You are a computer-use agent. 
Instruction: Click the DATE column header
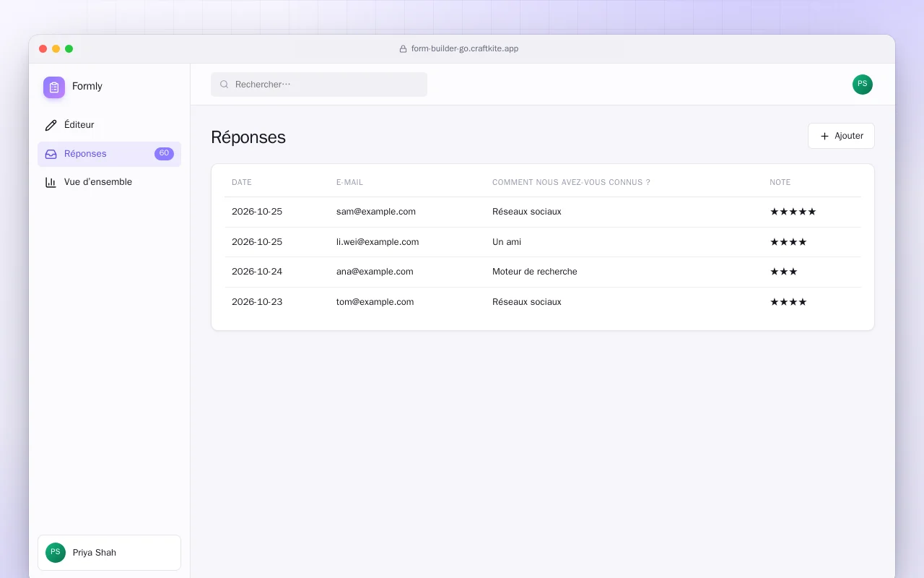[242, 183]
